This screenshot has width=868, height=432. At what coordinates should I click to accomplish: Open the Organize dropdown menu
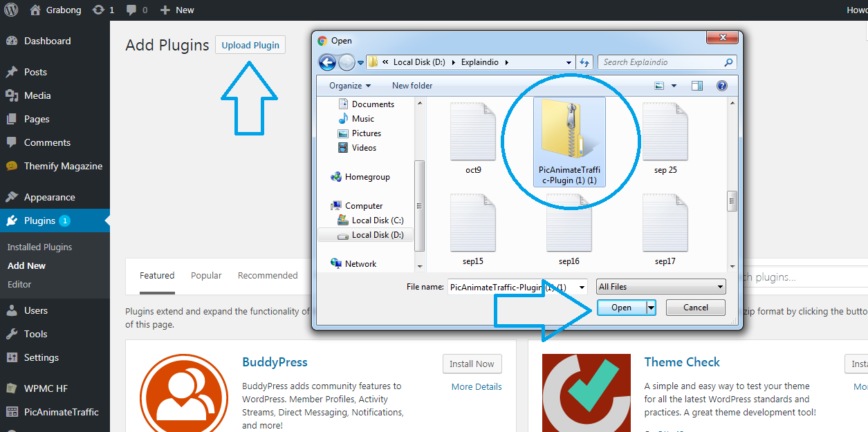point(350,86)
